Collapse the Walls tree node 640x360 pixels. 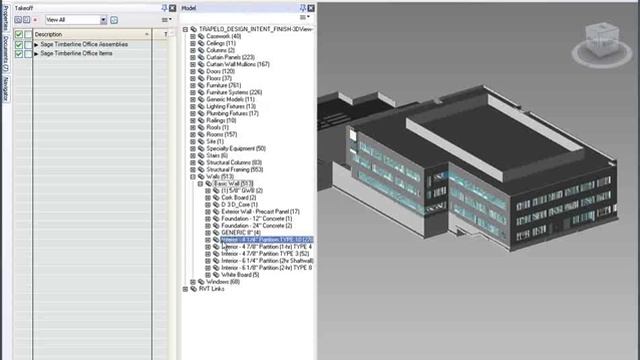coord(193,177)
